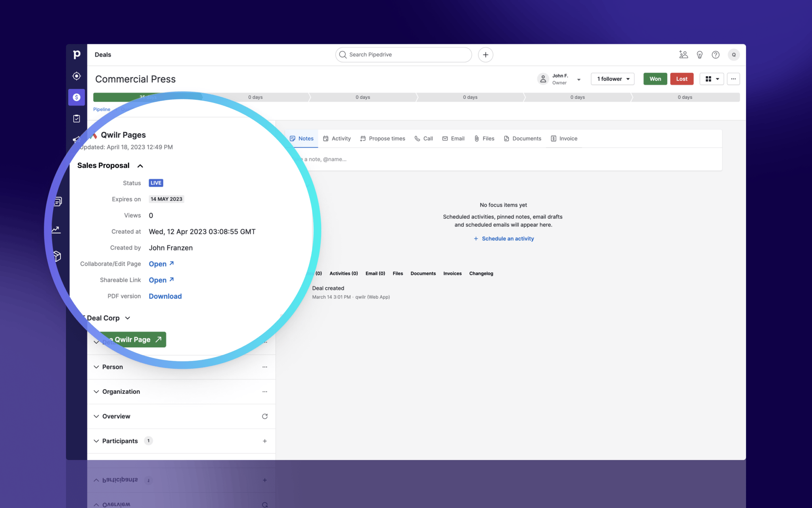Screen dimensions: 812x508
Task: Open Insights with the chart icon
Action: point(56,229)
